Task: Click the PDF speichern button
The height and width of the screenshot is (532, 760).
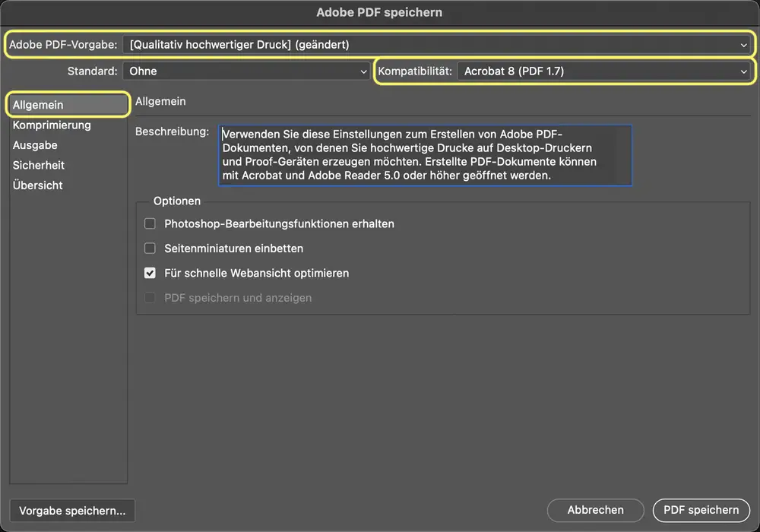Action: (x=701, y=510)
